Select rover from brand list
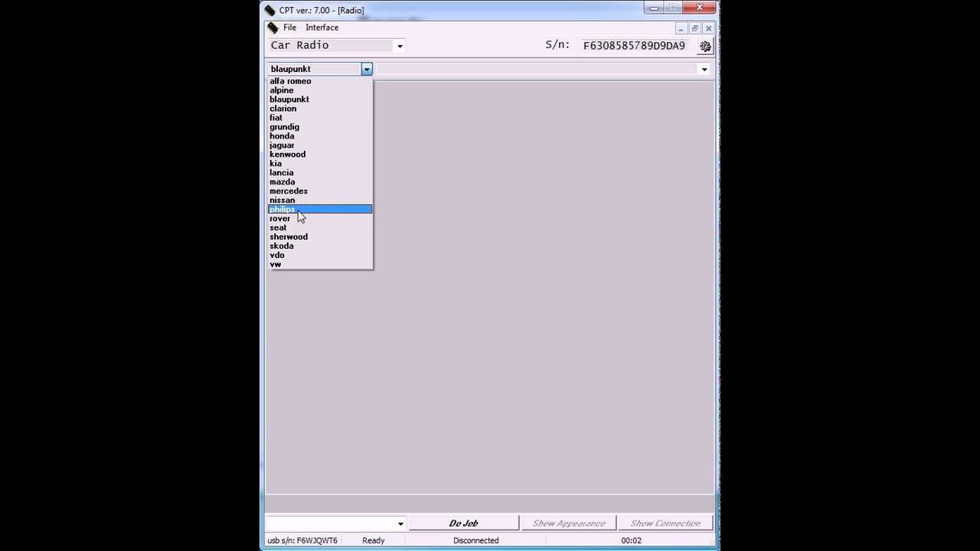Screen dimensions: 980x551 tap(320, 219)
